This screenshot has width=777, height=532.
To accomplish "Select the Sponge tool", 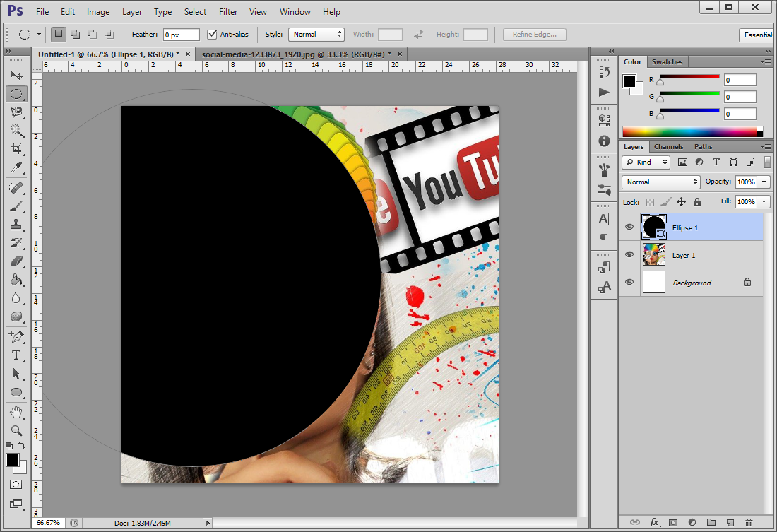I will (16, 317).
